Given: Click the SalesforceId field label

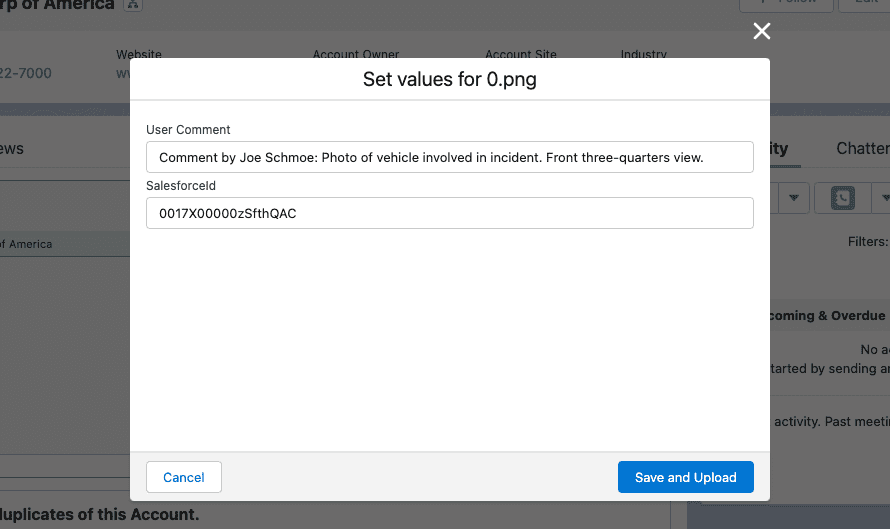Looking at the screenshot, I should click(181, 185).
